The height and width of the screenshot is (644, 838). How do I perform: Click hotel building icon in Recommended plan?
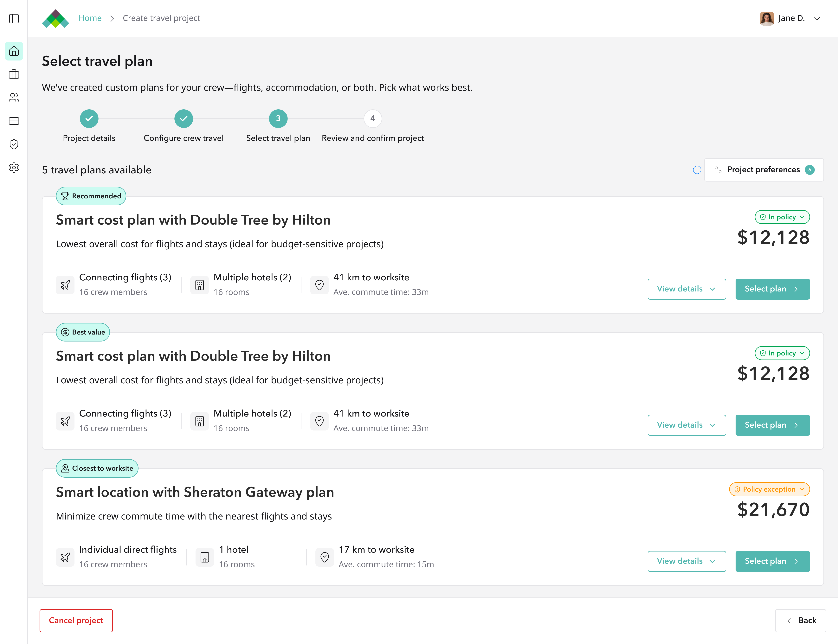click(x=199, y=285)
